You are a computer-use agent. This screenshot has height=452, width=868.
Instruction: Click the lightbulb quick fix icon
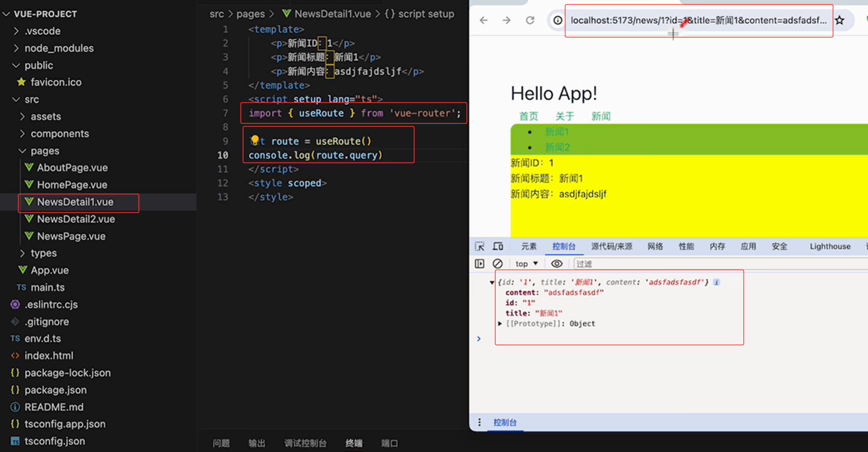click(254, 141)
